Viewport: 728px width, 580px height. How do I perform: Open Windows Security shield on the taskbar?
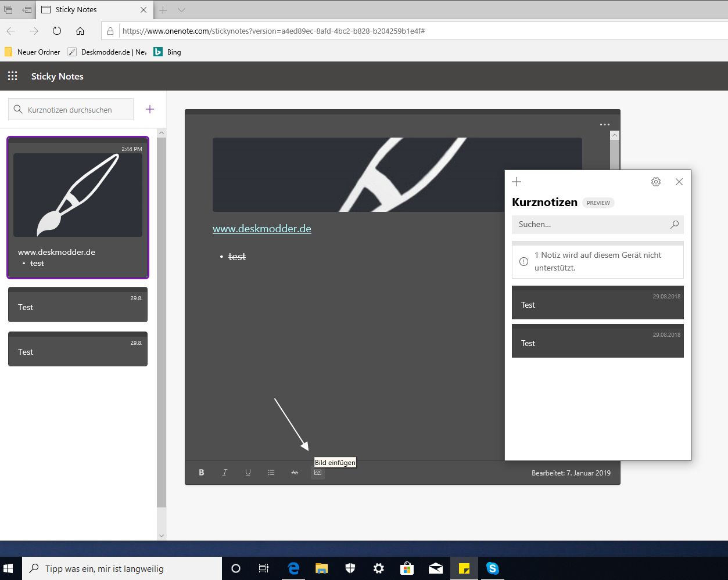pyautogui.click(x=350, y=568)
